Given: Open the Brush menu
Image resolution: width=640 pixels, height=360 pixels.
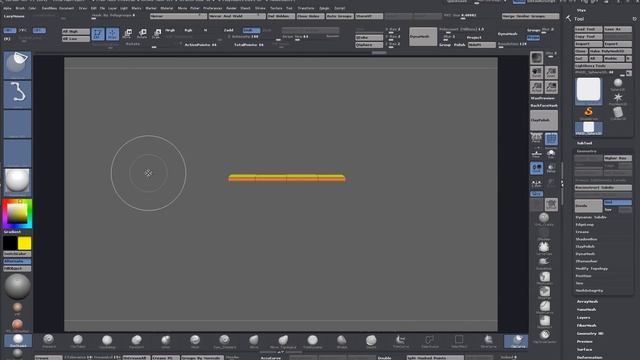Looking at the screenshot, I should point(20,8).
